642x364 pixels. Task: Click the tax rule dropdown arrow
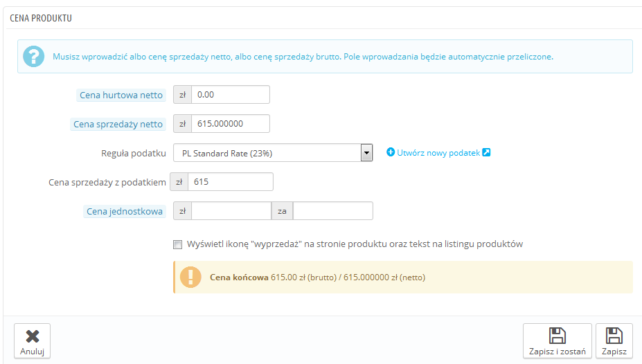[367, 153]
